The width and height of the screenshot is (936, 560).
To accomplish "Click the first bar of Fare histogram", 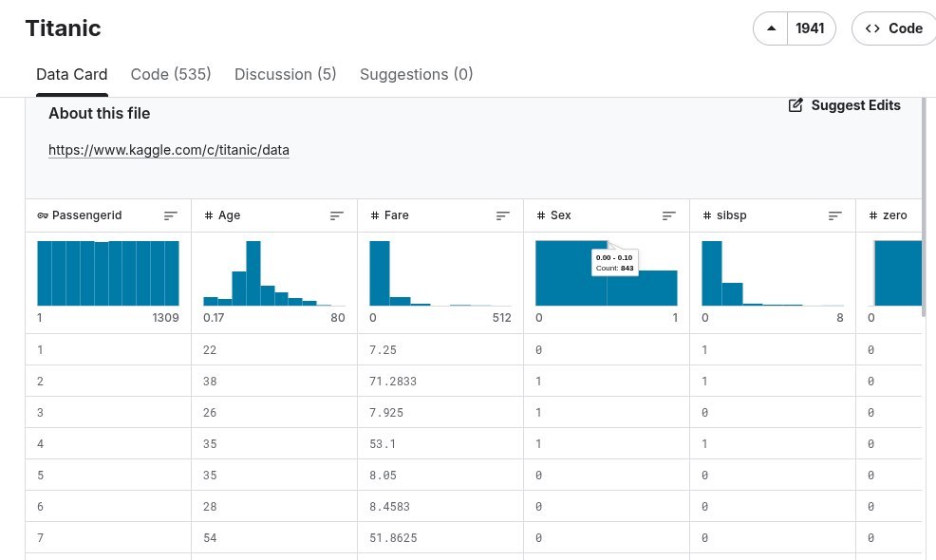I will tap(380, 273).
